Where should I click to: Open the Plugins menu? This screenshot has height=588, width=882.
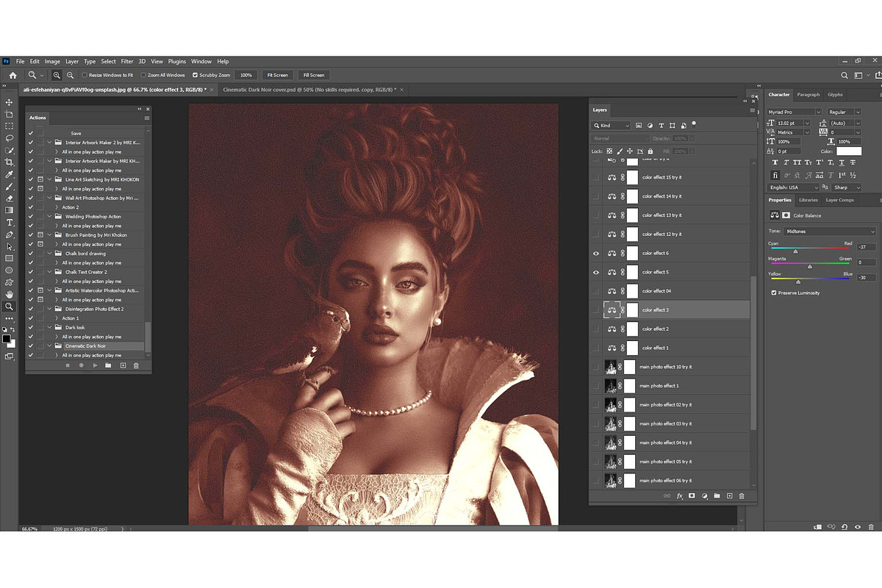[177, 62]
